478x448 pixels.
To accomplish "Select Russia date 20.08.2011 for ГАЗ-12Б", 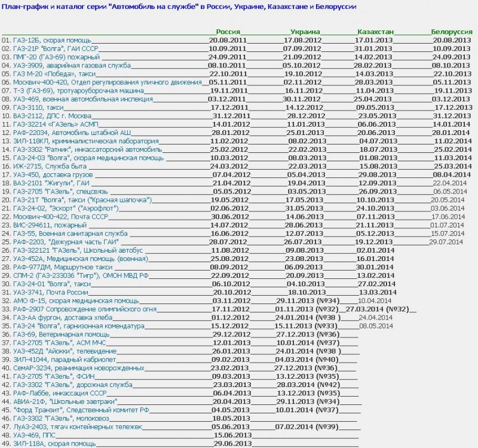I will 228,40.
